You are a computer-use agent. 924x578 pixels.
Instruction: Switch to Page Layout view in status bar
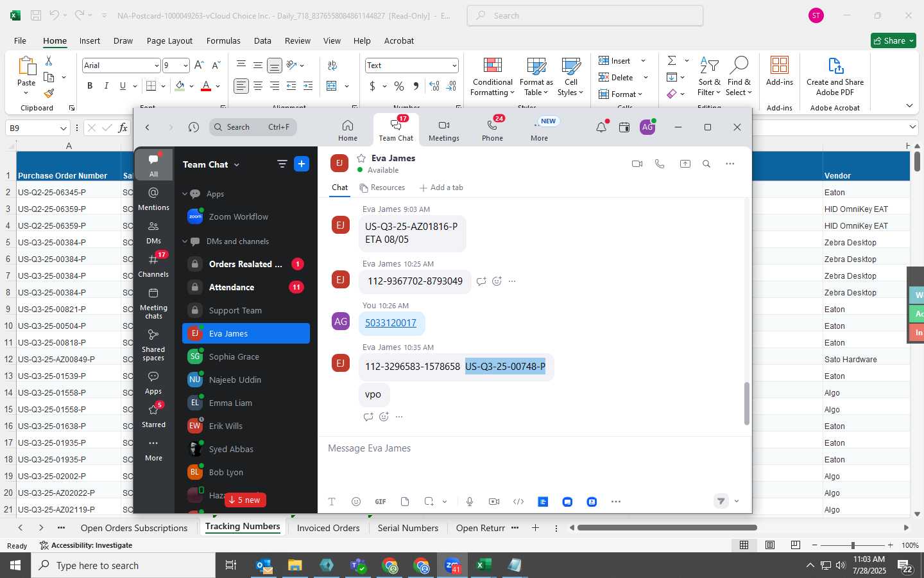(x=770, y=545)
